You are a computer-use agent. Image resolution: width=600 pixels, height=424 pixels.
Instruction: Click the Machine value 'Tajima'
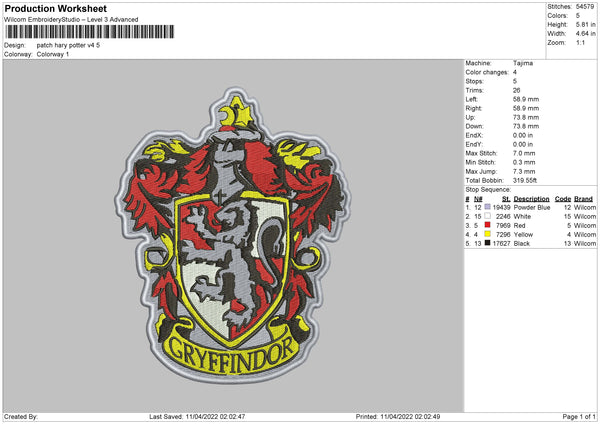tap(523, 63)
